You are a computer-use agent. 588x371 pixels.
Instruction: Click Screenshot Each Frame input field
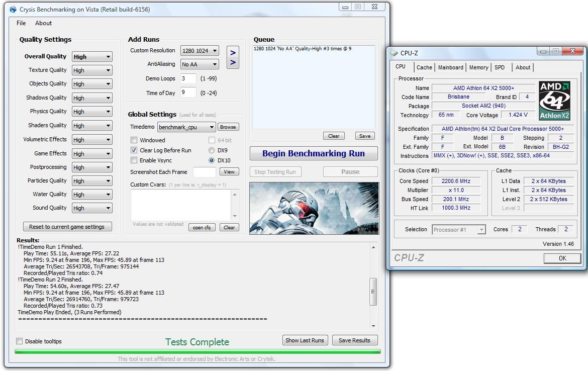tap(205, 172)
